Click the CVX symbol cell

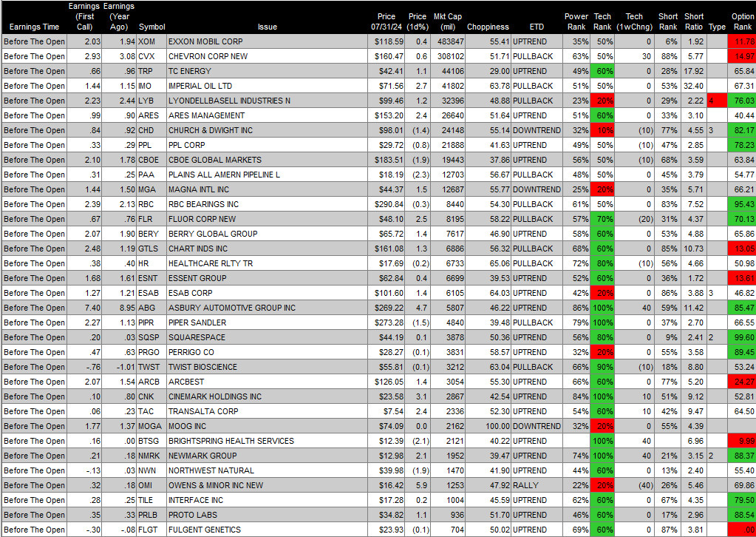(151, 56)
